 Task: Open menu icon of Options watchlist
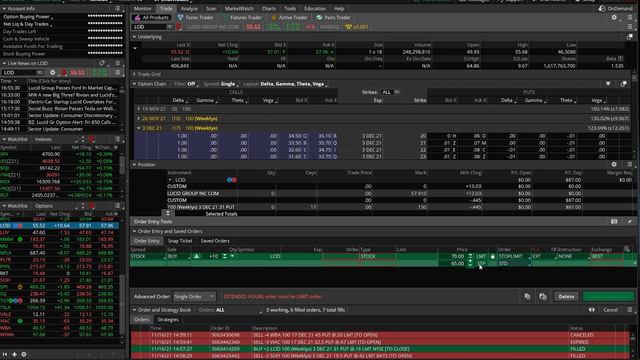pos(118,206)
